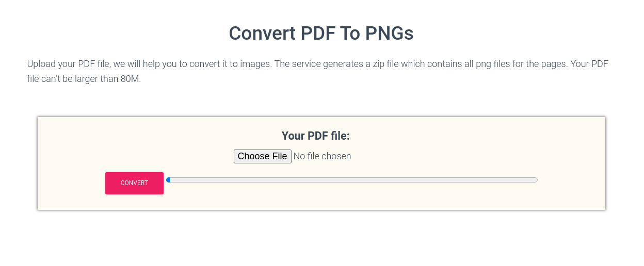Start conversion with the pink CONVERT button
Viewport: 644px width, 266px height.
[134, 183]
